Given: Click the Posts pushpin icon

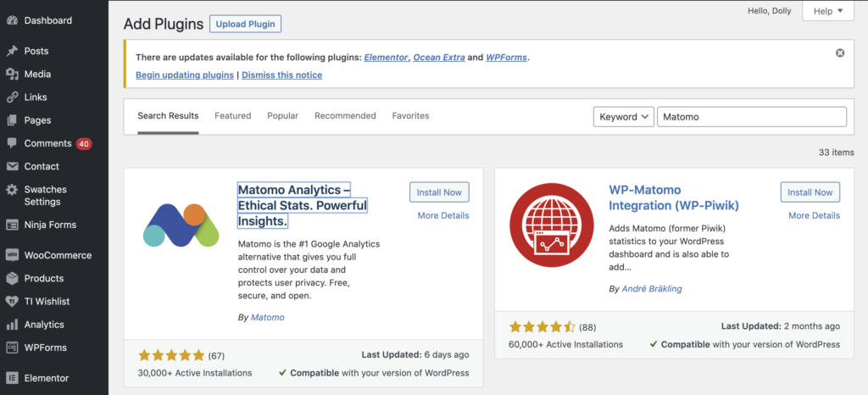Looking at the screenshot, I should 12,51.
